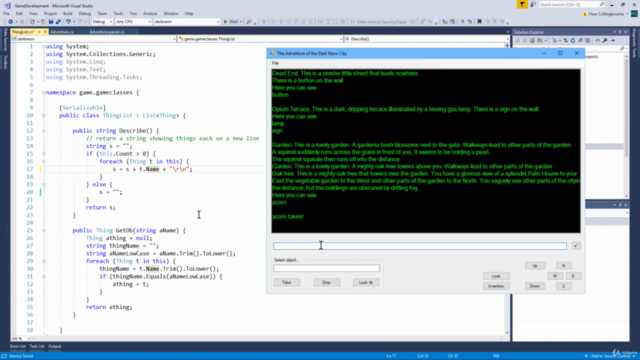Screen dimensions: 640x360
Task: Open the darkneon startup project dropdown
Action: tap(187, 22)
